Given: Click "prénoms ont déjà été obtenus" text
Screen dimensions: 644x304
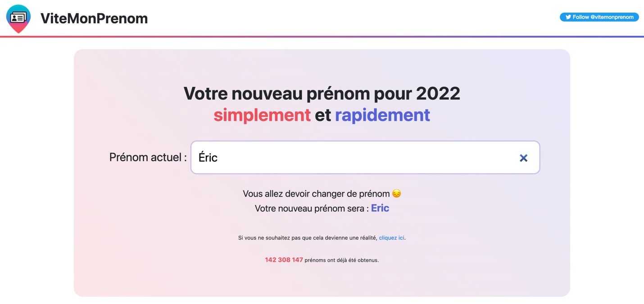Looking at the screenshot, I should click(x=341, y=260).
